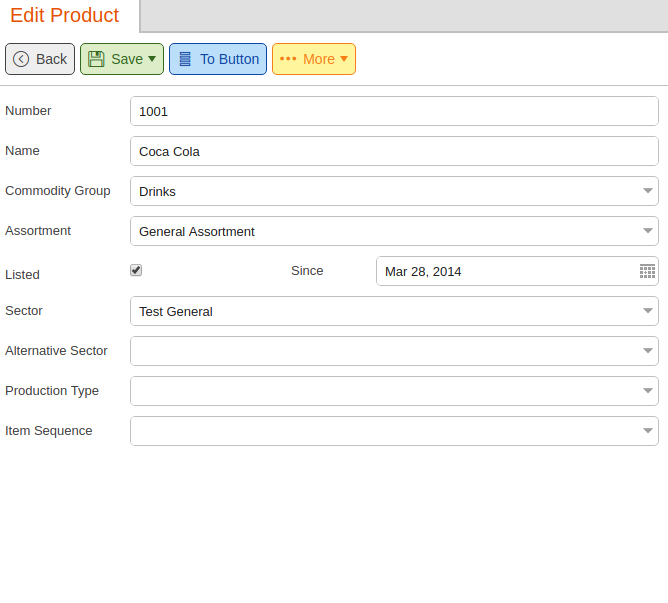Click the To Button button
The image size is (668, 603).
(x=218, y=59)
